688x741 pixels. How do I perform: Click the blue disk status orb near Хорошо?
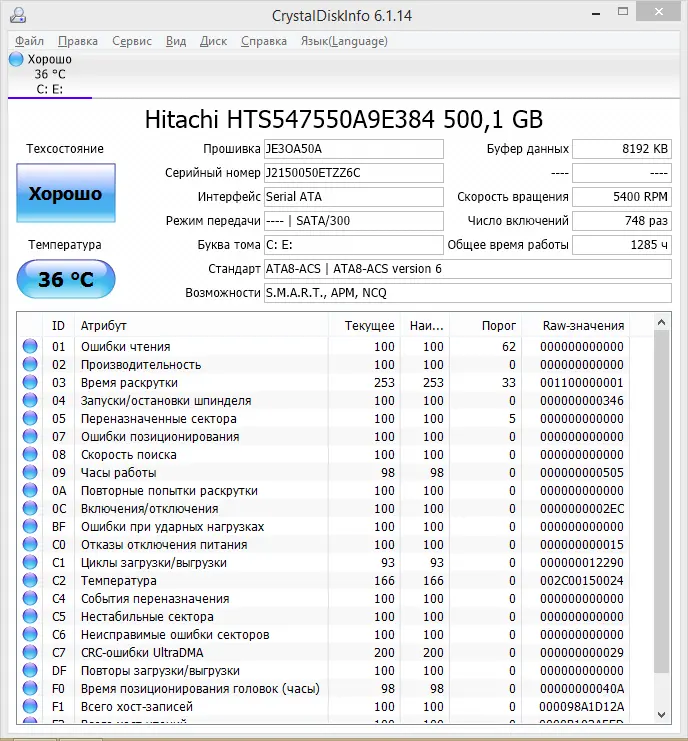16,59
